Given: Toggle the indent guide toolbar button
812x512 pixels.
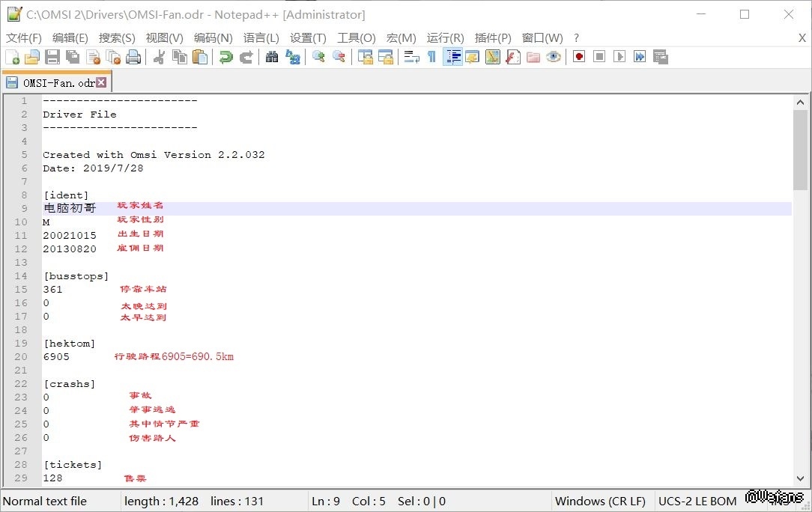Looking at the screenshot, I should click(x=452, y=57).
